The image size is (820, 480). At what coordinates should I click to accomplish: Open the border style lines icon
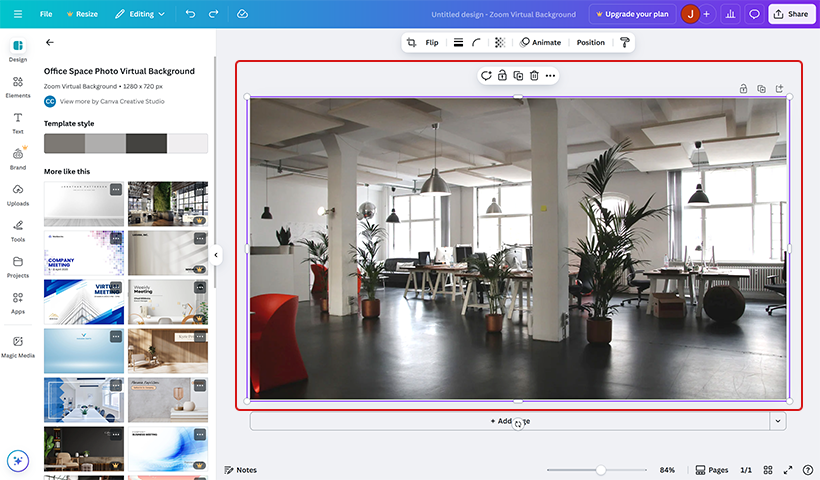458,42
